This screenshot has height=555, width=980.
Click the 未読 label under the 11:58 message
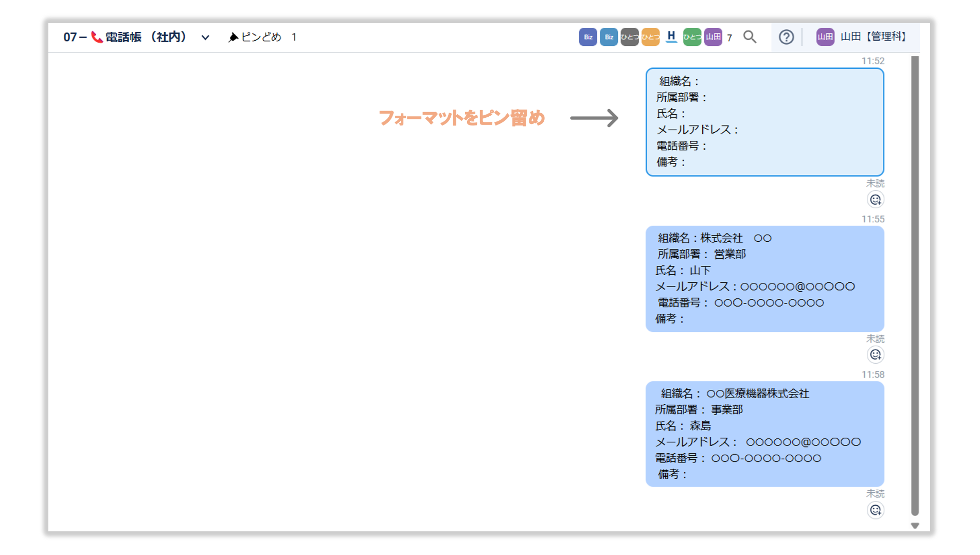point(875,494)
